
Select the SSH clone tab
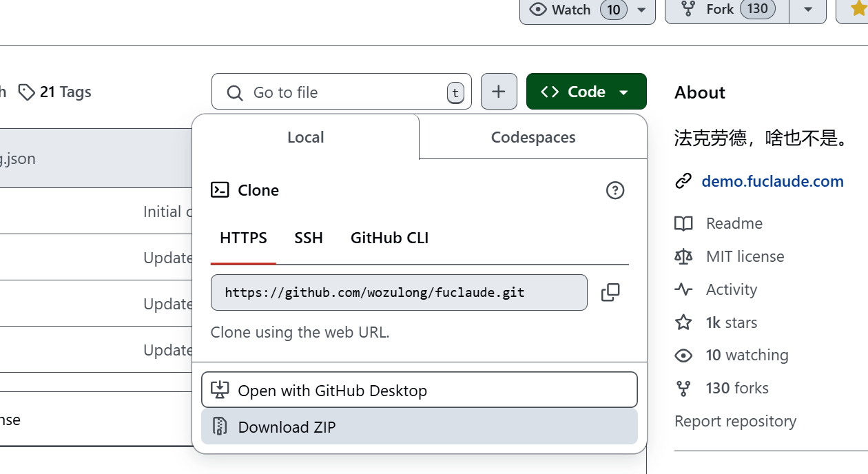click(309, 238)
